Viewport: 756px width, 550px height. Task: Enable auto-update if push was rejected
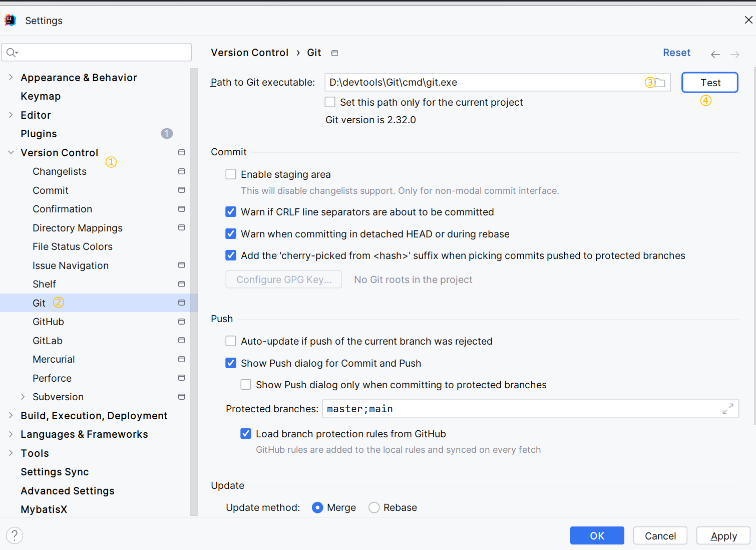tap(231, 341)
